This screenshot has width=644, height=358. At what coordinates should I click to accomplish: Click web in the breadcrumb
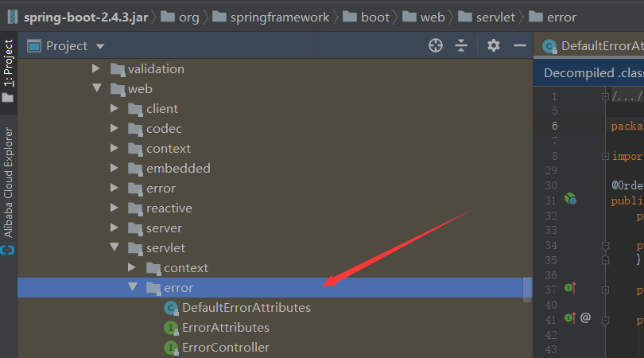tap(433, 18)
